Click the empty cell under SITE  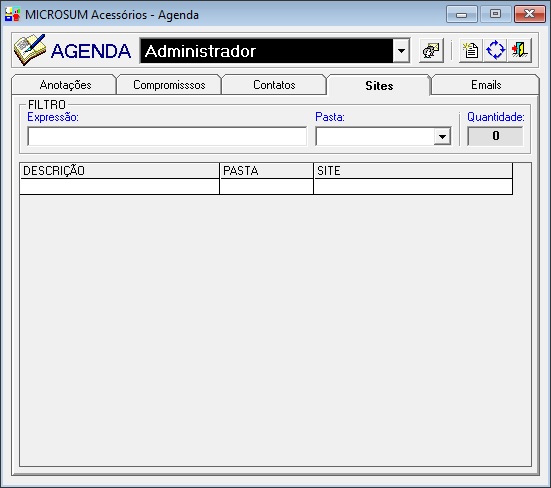[x=413, y=187]
